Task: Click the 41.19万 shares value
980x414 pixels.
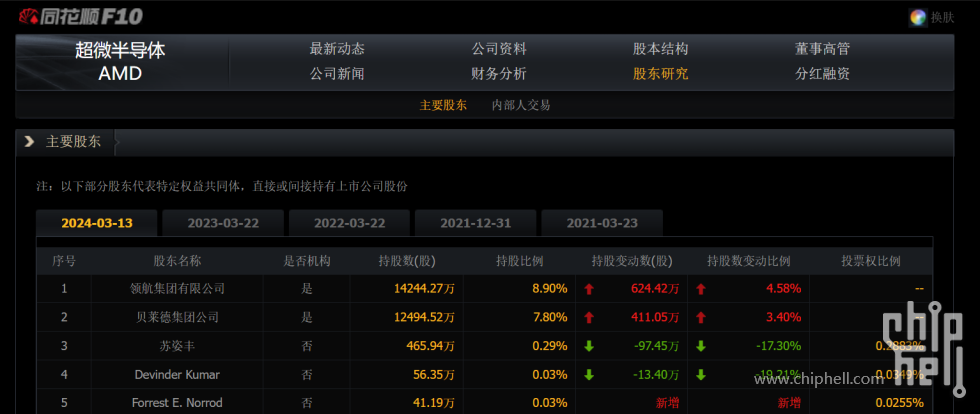Action: [432, 403]
